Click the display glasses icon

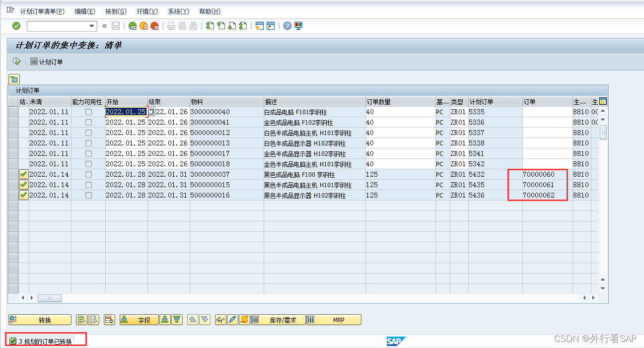coord(220,320)
